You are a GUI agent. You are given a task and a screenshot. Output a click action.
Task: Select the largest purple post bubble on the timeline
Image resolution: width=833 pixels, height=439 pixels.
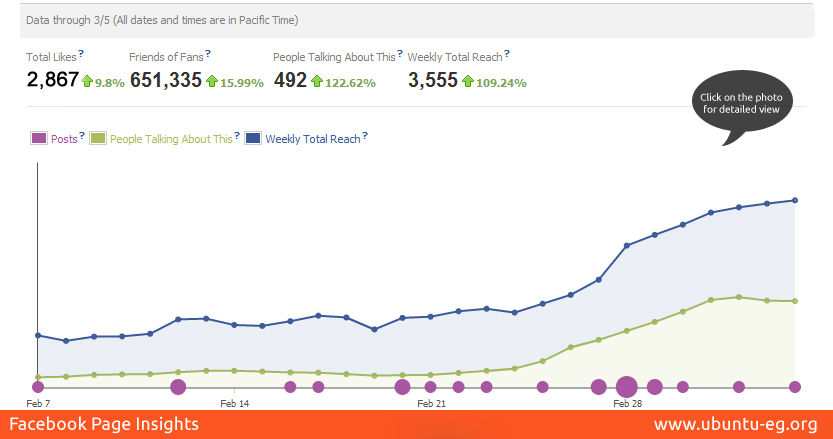[x=627, y=387]
